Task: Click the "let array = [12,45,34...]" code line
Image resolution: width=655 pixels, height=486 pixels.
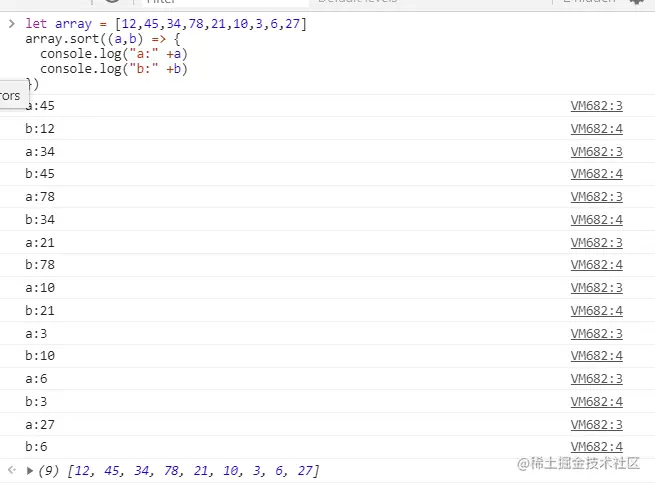Action: (166, 24)
